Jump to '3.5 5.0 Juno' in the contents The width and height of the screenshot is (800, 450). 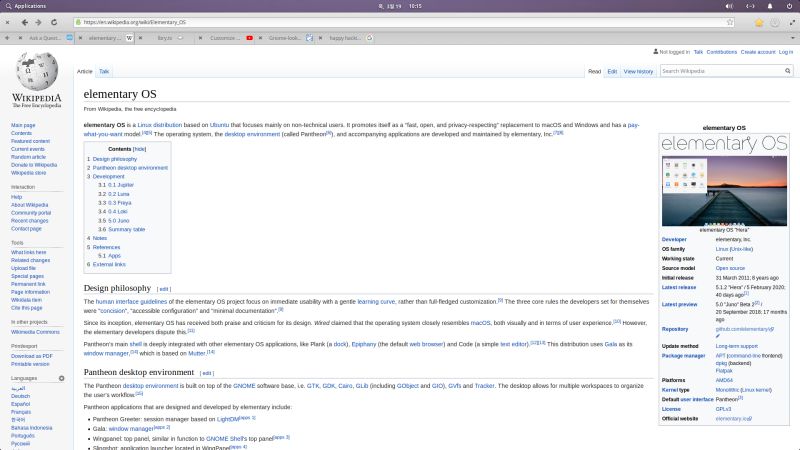(114, 221)
